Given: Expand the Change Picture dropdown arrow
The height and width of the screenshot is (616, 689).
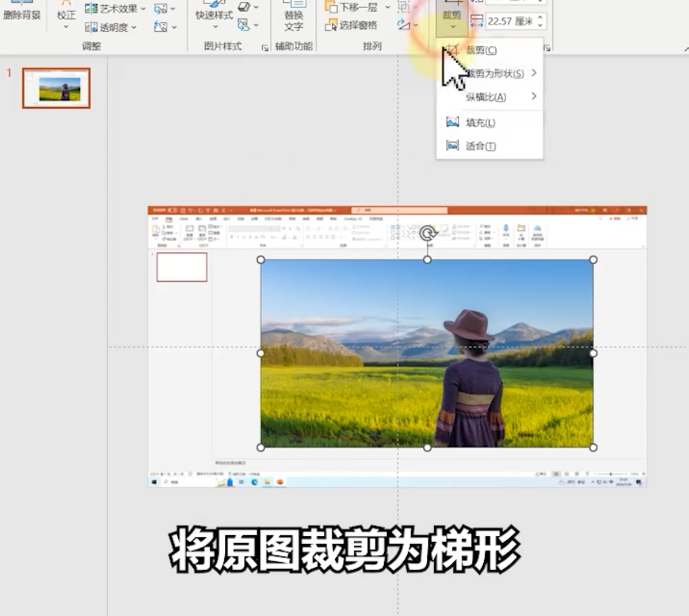Looking at the screenshot, I should (x=173, y=9).
